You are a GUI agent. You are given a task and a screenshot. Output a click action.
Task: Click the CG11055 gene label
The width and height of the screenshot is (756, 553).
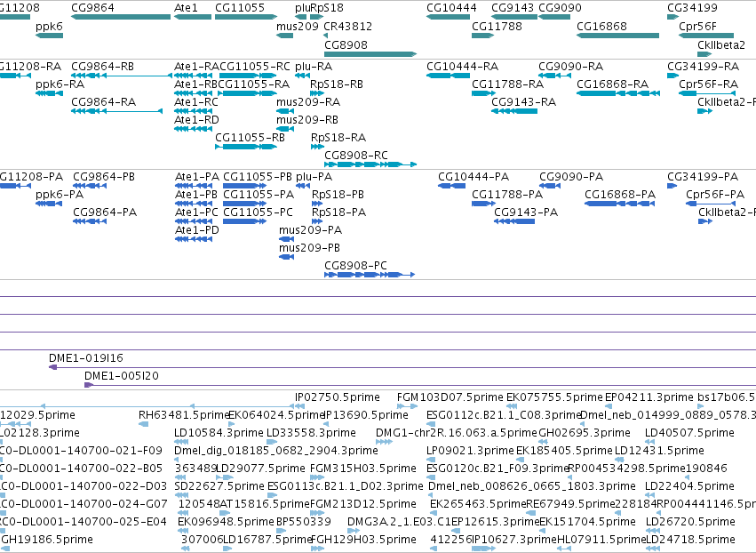pos(240,8)
